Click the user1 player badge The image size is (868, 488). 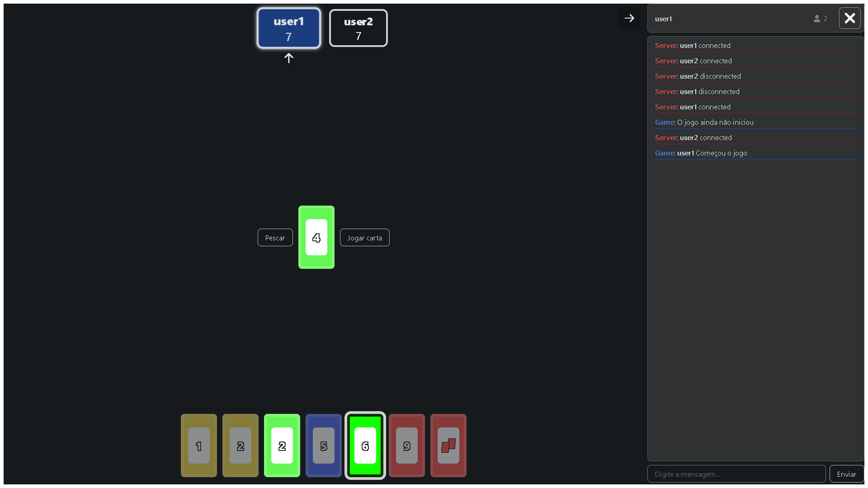[289, 28]
